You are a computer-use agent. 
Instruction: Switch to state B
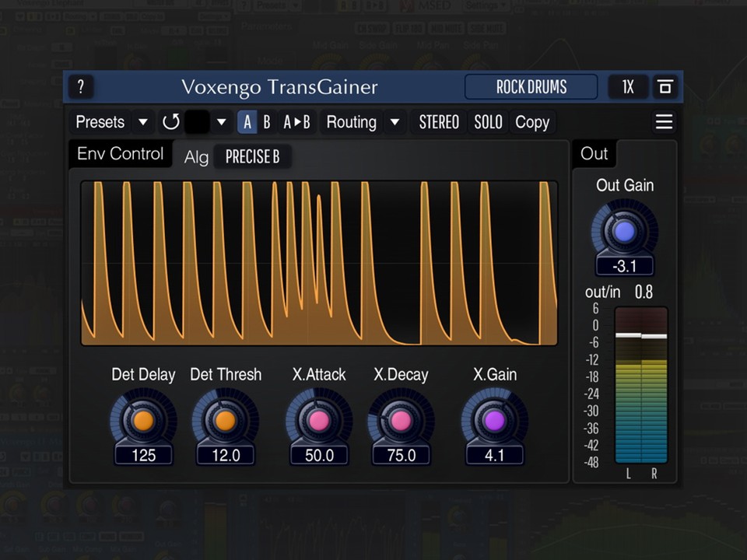(x=267, y=122)
